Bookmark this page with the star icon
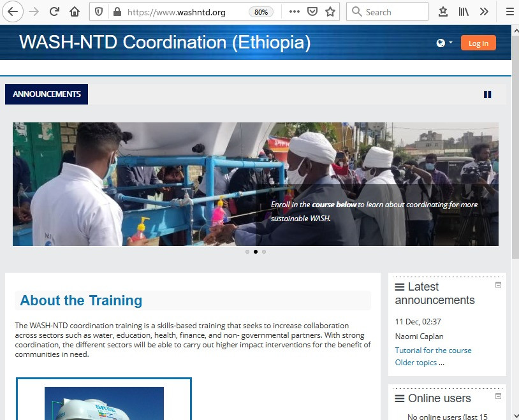 330,12
